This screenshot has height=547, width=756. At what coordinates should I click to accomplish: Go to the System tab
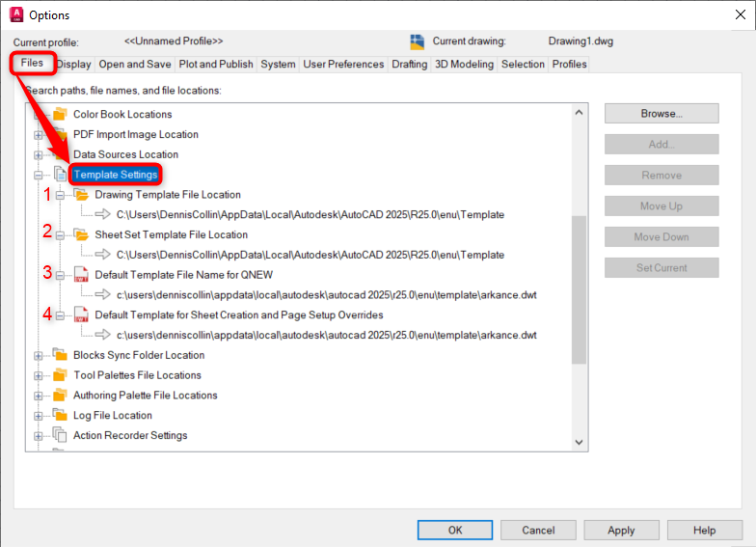click(278, 64)
